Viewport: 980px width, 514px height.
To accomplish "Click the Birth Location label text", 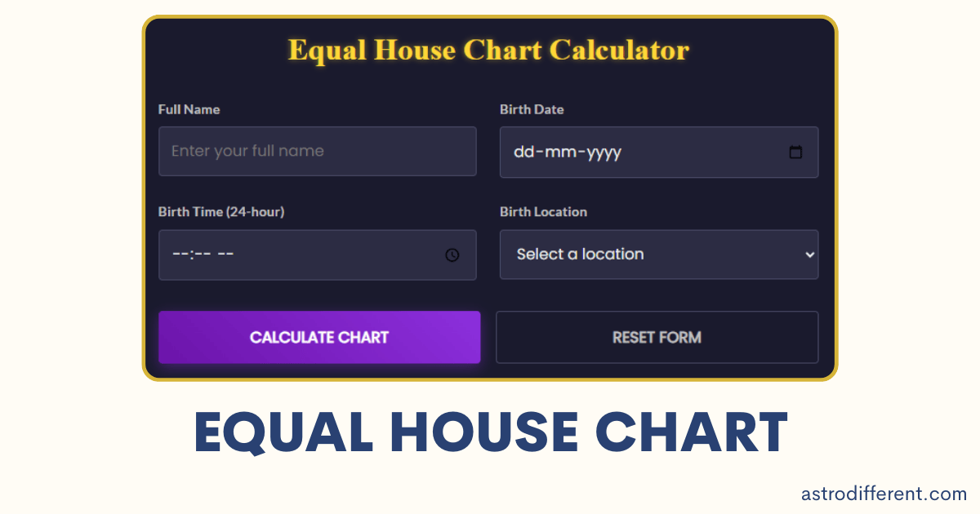I will click(x=543, y=211).
